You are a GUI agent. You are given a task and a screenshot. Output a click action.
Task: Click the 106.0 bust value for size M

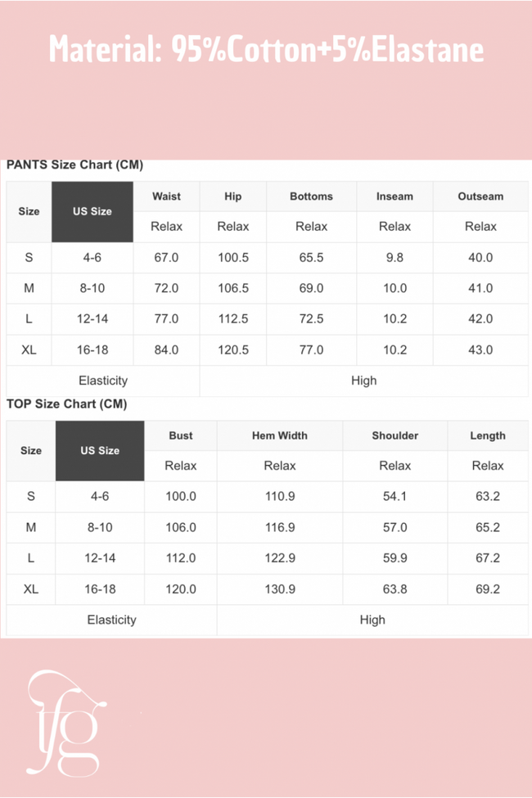181,527
